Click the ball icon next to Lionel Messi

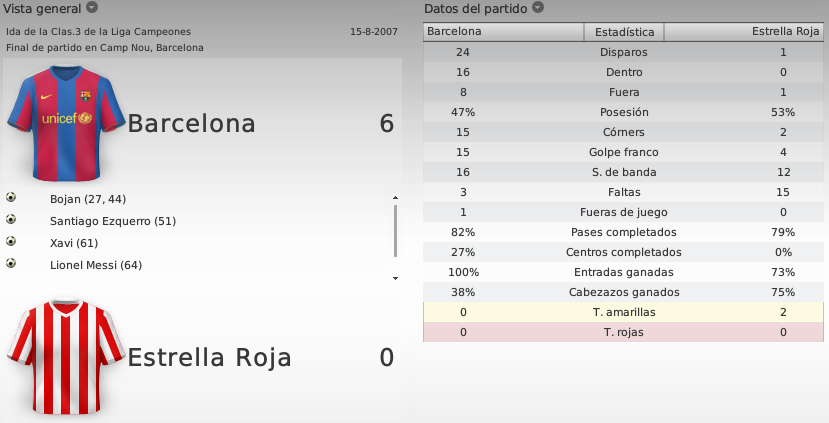point(11,263)
